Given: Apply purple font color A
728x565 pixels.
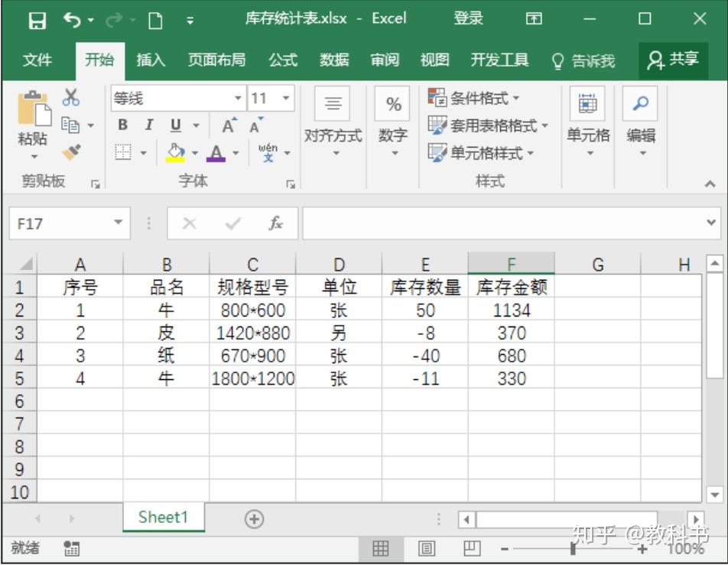Looking at the screenshot, I should [x=216, y=152].
